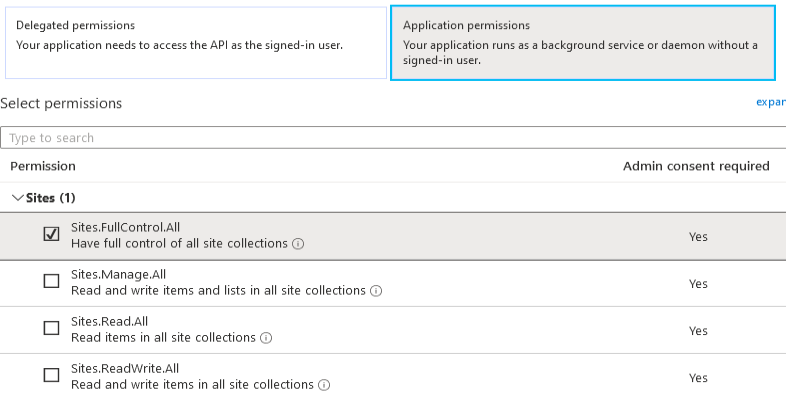Image resolution: width=786 pixels, height=400 pixels.
Task: Show info for Sites.ReadWrite.All description
Action: coord(324,385)
